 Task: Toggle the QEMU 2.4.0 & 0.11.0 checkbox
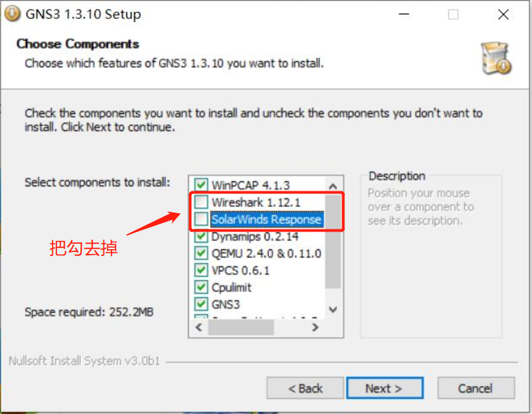point(201,253)
